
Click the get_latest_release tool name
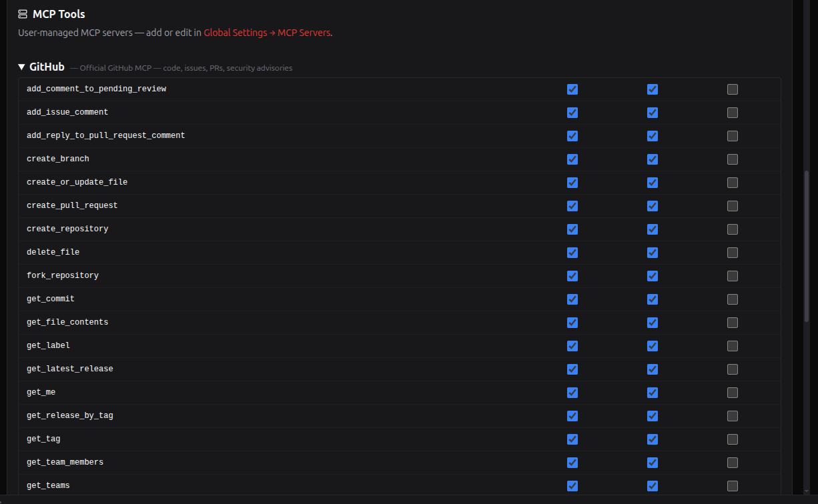70,369
